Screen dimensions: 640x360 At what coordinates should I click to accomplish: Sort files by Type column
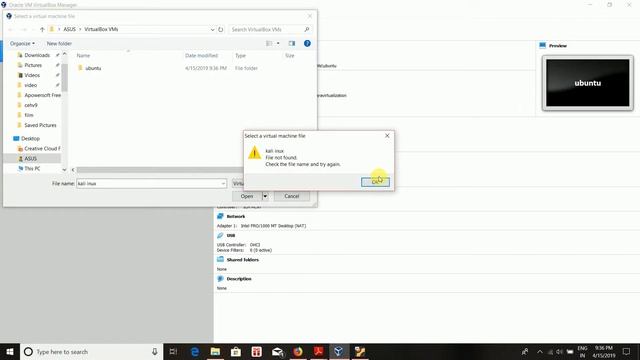[240, 56]
